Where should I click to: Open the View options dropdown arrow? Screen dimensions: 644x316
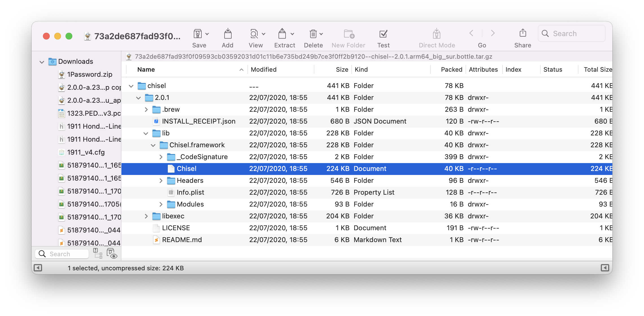[x=264, y=34]
